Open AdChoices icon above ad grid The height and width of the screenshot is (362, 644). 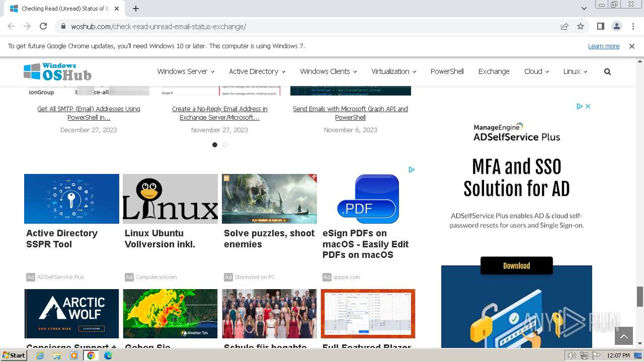tap(412, 170)
